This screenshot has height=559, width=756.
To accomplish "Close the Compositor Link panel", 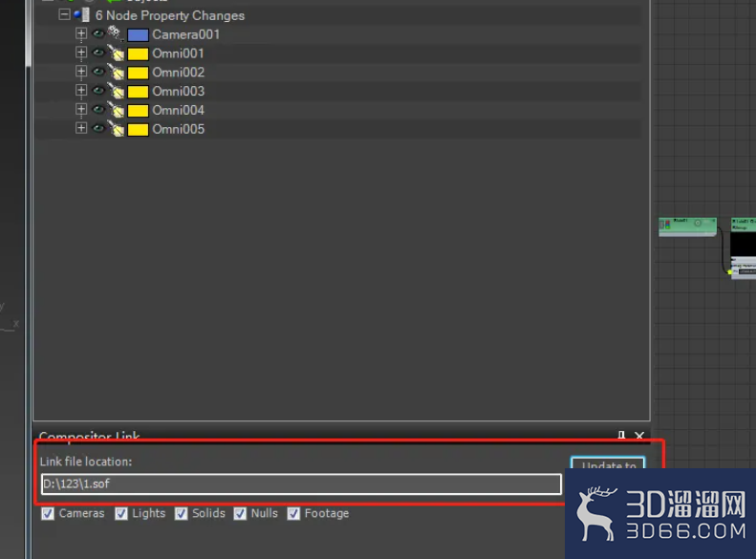I will (639, 436).
